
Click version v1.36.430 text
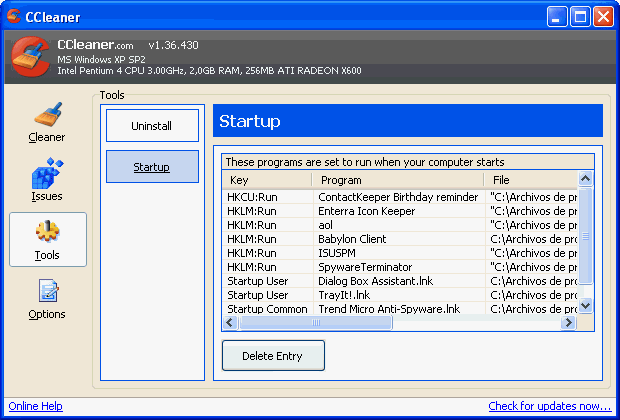point(174,45)
